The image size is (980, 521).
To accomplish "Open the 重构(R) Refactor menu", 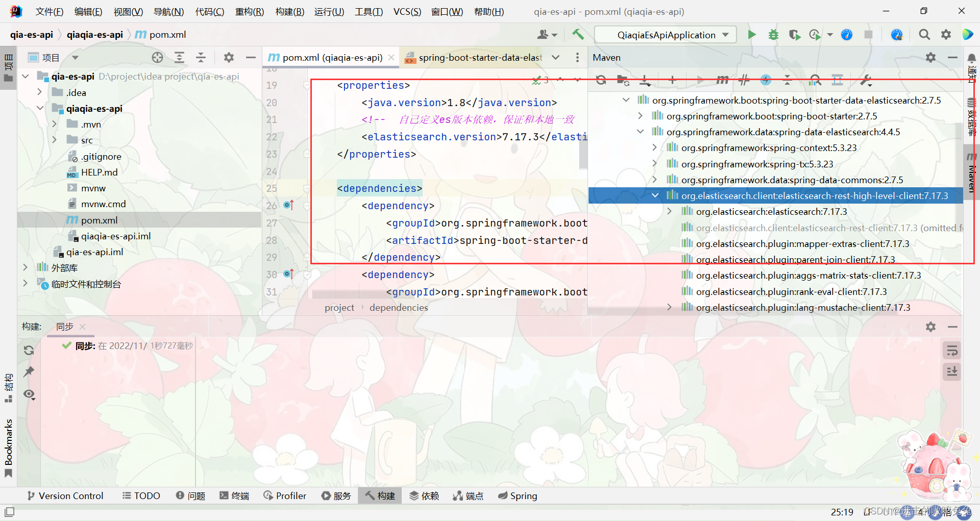I will coord(250,11).
